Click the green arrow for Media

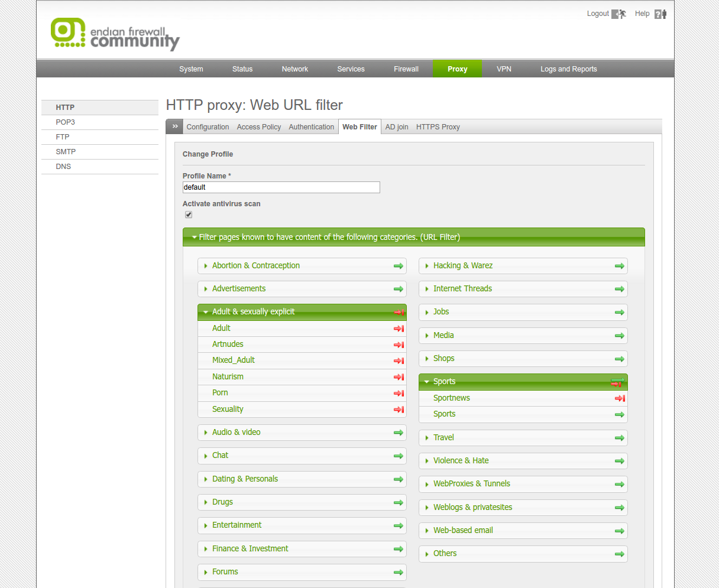pyautogui.click(x=620, y=336)
